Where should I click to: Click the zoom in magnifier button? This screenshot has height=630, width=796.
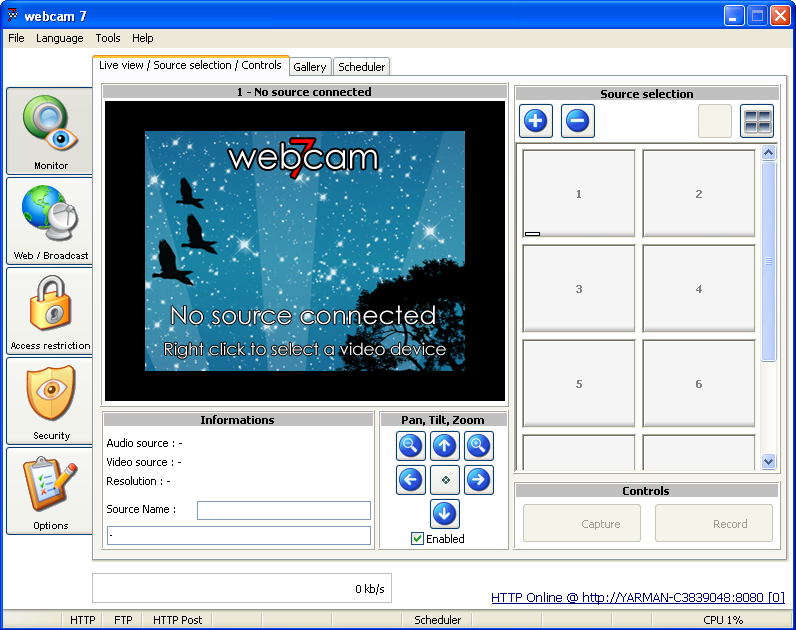click(x=479, y=446)
